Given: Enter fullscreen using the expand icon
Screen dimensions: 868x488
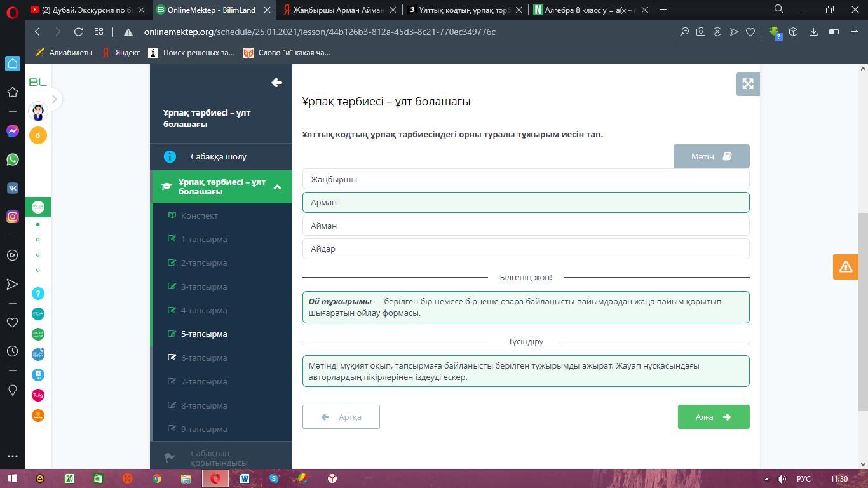Looking at the screenshot, I should [748, 84].
